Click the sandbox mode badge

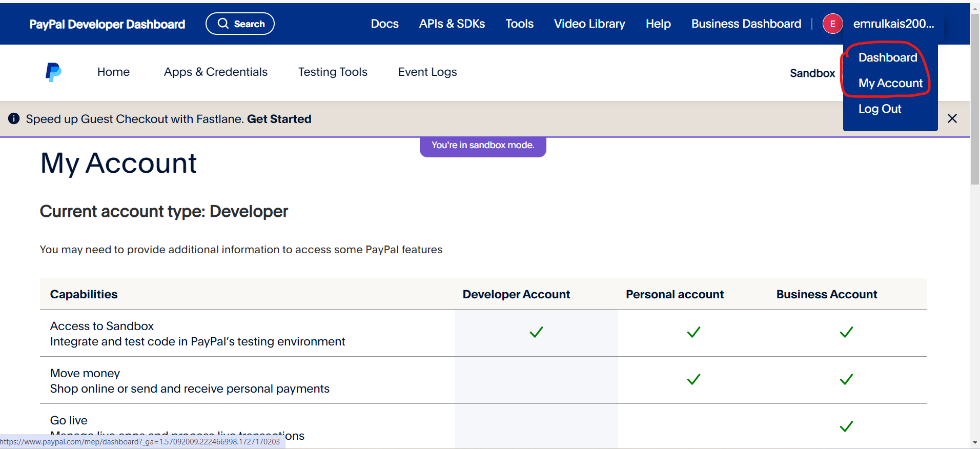(x=483, y=146)
